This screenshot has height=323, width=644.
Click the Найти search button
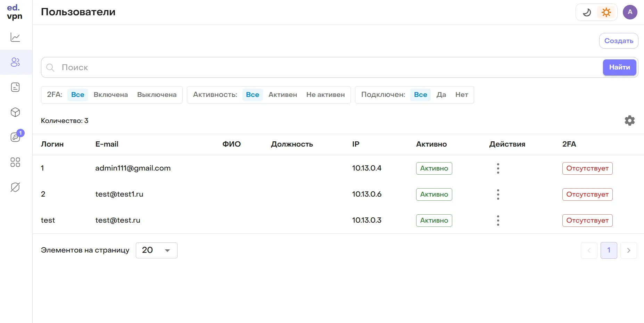coord(619,67)
